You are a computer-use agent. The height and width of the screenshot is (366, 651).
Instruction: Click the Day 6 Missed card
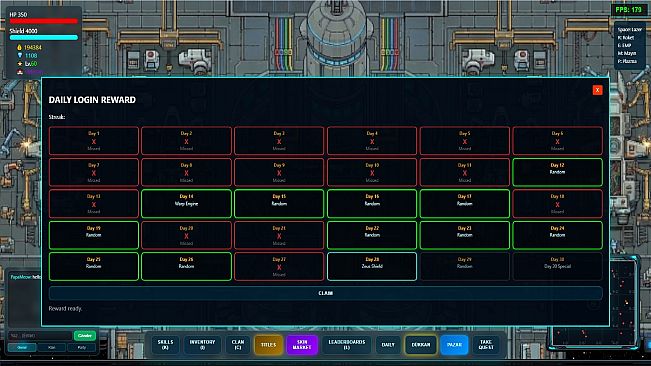point(557,141)
